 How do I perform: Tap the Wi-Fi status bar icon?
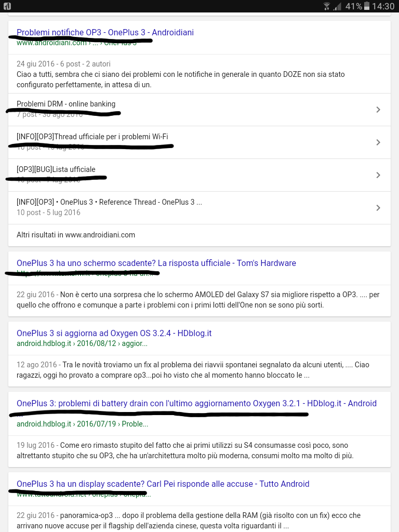(326, 6)
